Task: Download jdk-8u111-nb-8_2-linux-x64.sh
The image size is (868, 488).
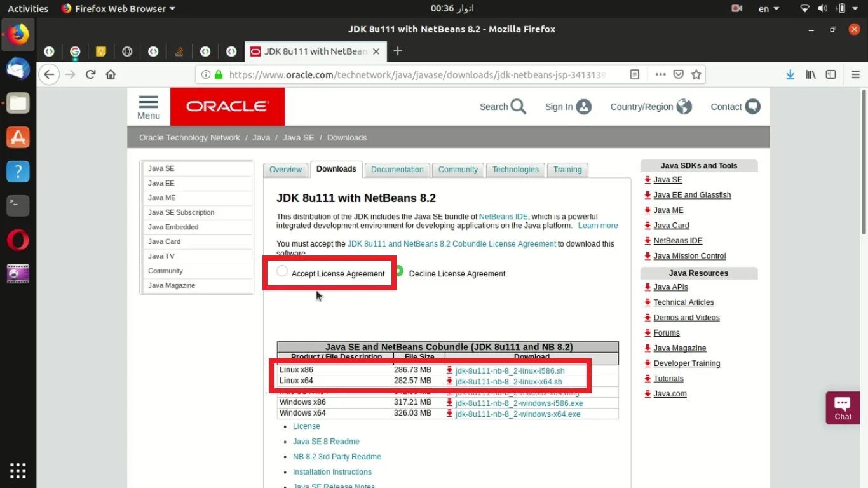Action: 508,381
